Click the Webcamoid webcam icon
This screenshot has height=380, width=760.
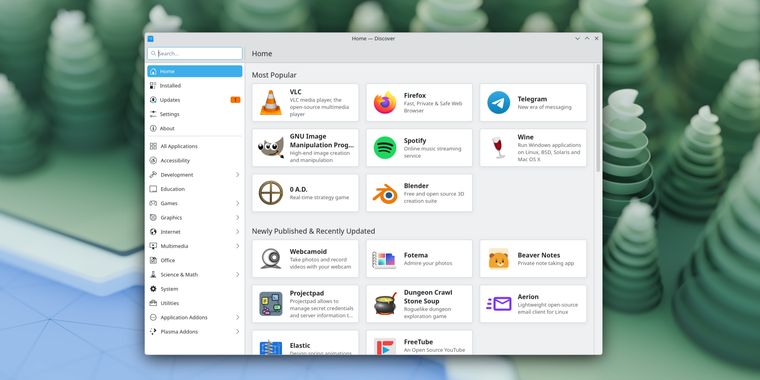coord(270,258)
